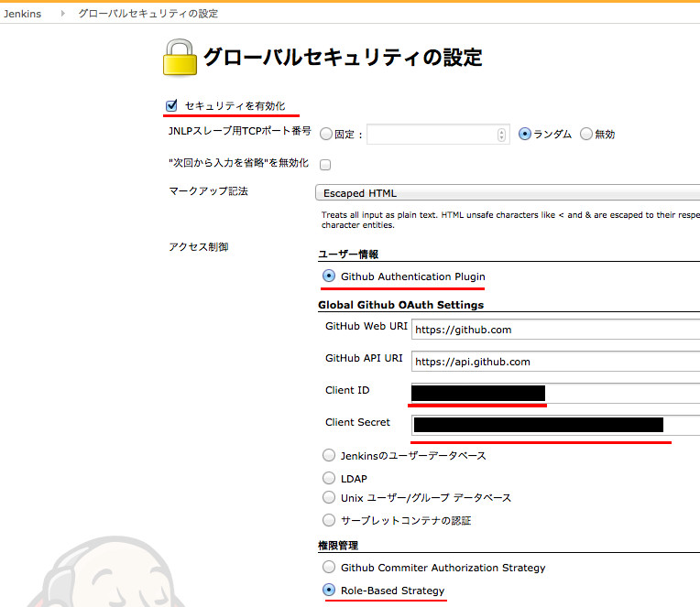The height and width of the screenshot is (607, 700).
Task: Click the Client ID label
Action: tap(347, 390)
